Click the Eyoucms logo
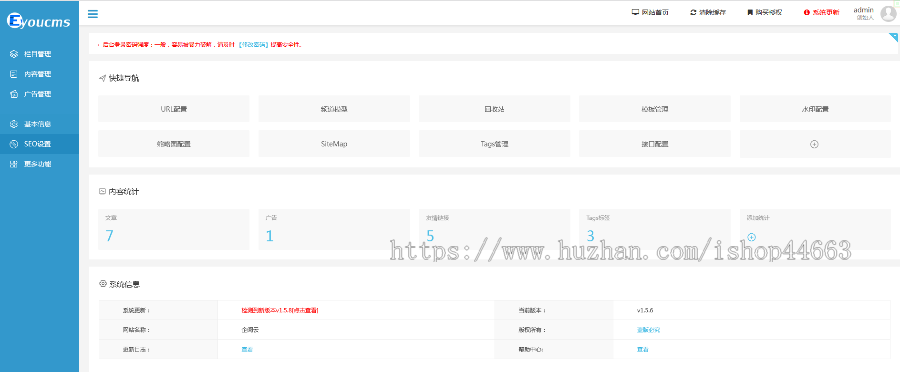 [x=38, y=22]
